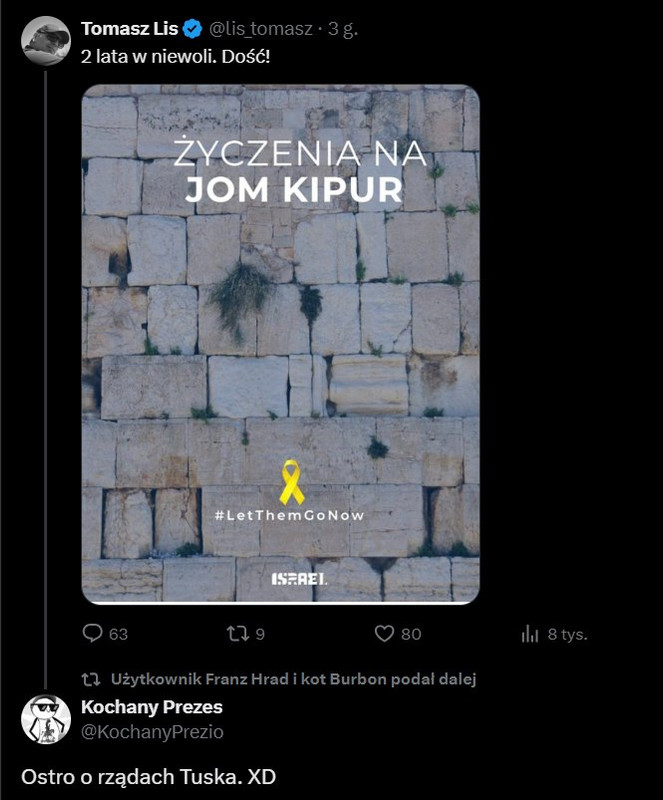Open the Tomasz Lis display name
Image resolution: width=663 pixels, height=800 pixels.
pyautogui.click(x=129, y=29)
